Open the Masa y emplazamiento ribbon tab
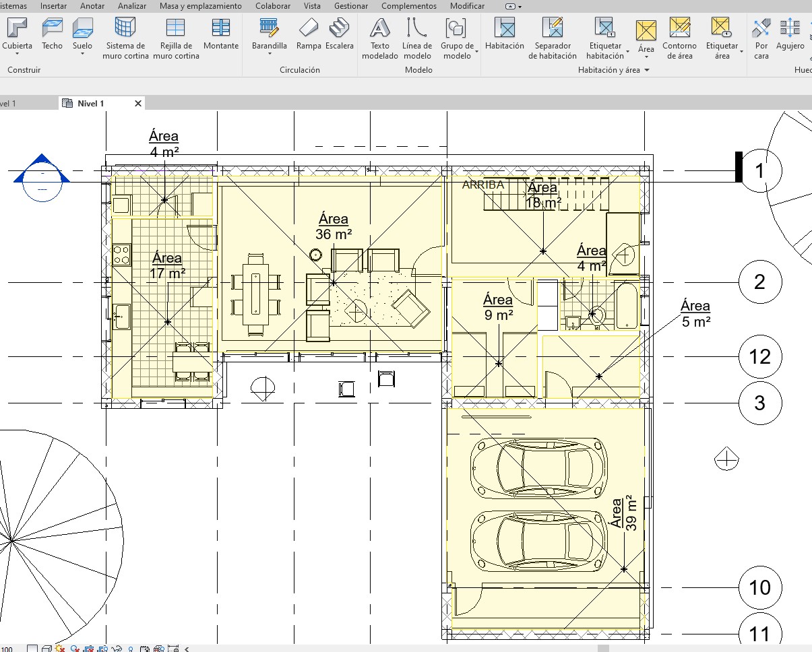 pyautogui.click(x=200, y=6)
